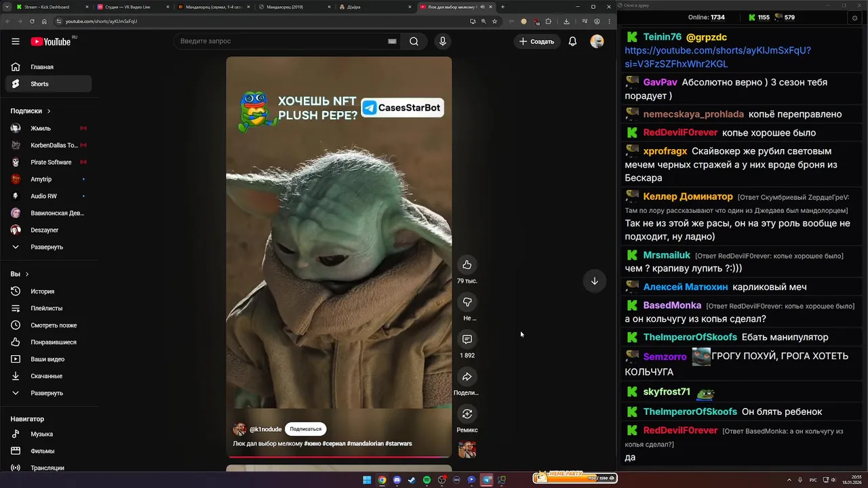Open the comments with 1 892 count
The image size is (868, 488).
click(467, 339)
